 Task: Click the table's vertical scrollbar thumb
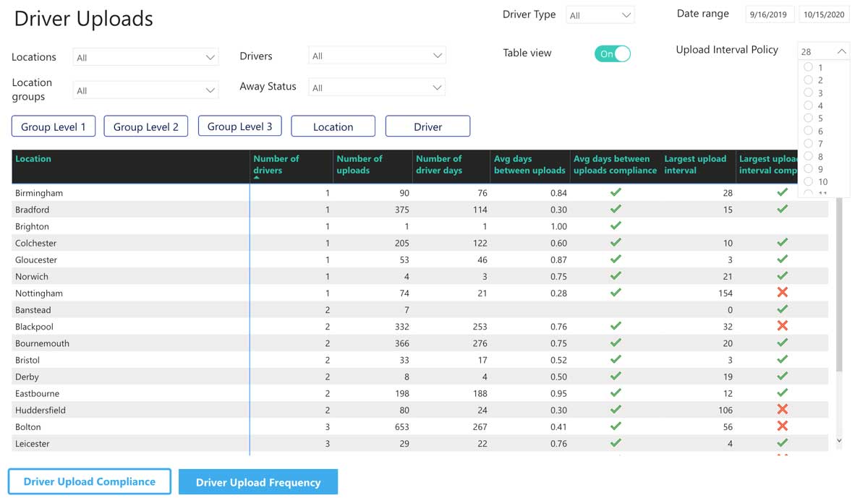(x=839, y=286)
